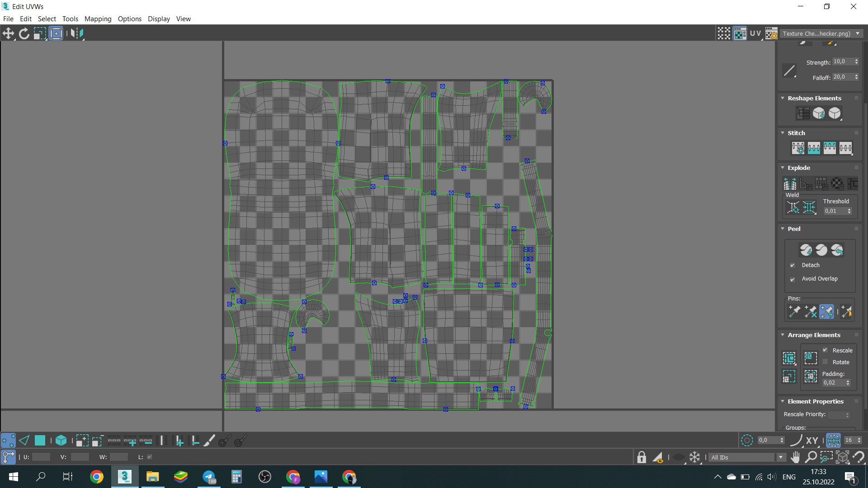Select the Scale Selected Subobject tool
Image resolution: width=868 pixels, height=488 pixels.
tap(40, 33)
